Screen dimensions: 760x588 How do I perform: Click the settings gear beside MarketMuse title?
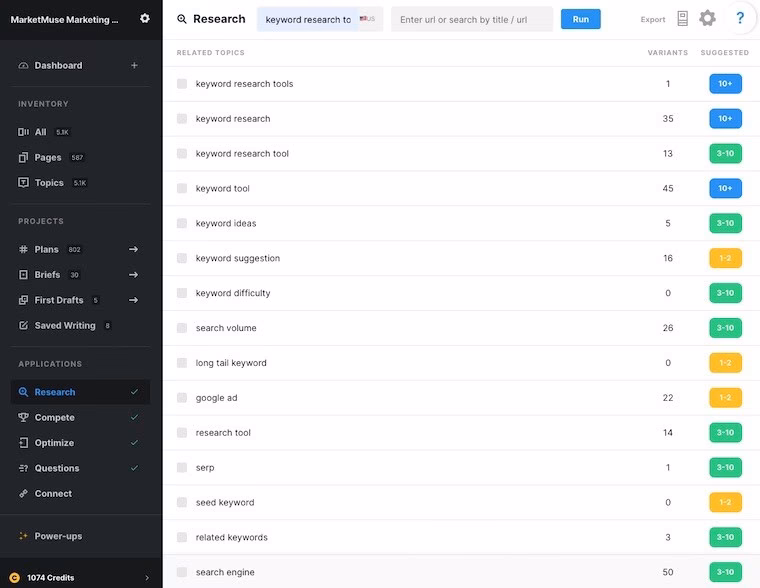point(145,18)
